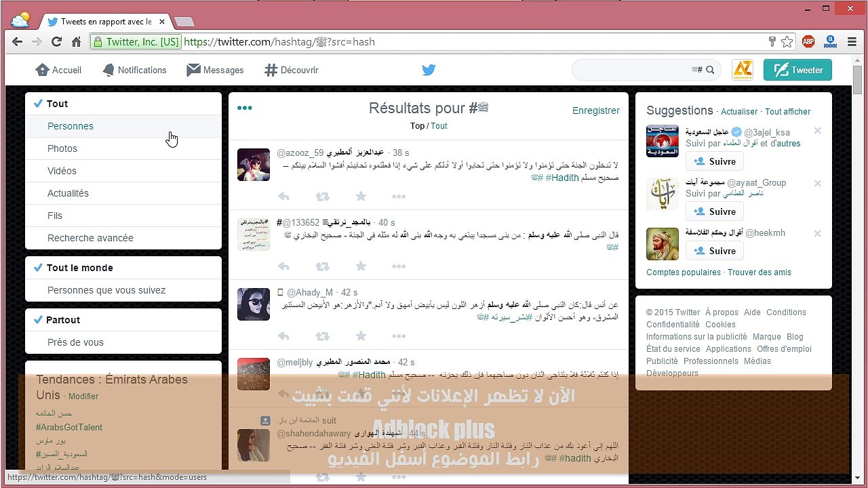The image size is (868, 488).
Task: Open the results options three-dots menu
Action: pos(245,108)
